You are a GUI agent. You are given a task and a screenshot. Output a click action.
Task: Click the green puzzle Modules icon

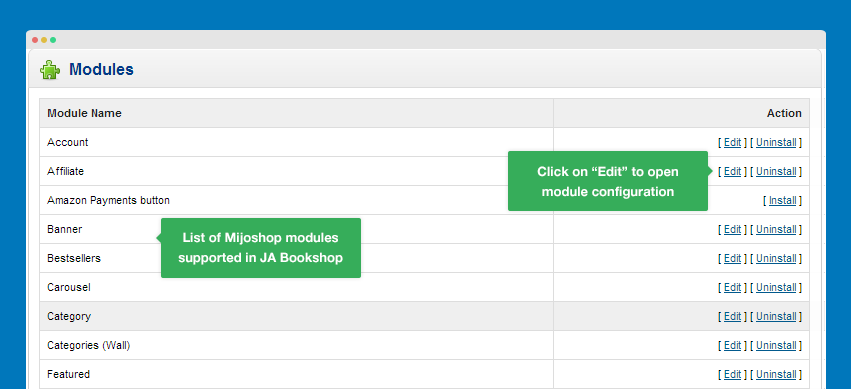click(50, 70)
